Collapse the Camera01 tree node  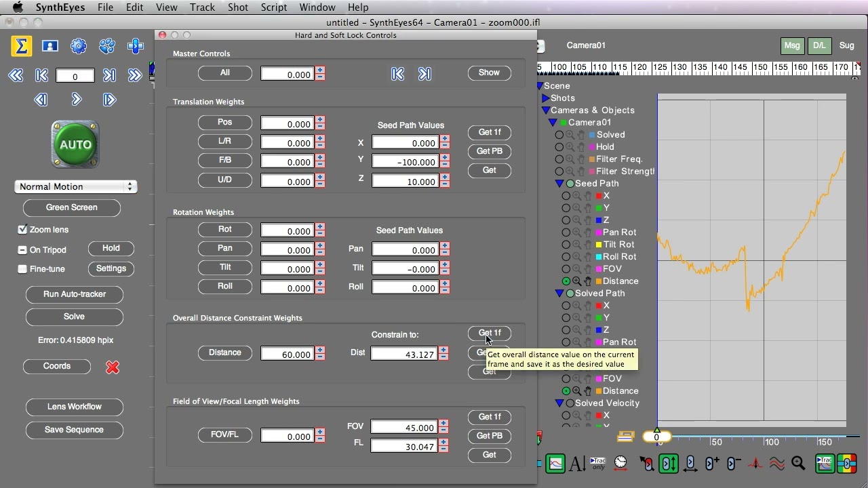click(x=553, y=123)
